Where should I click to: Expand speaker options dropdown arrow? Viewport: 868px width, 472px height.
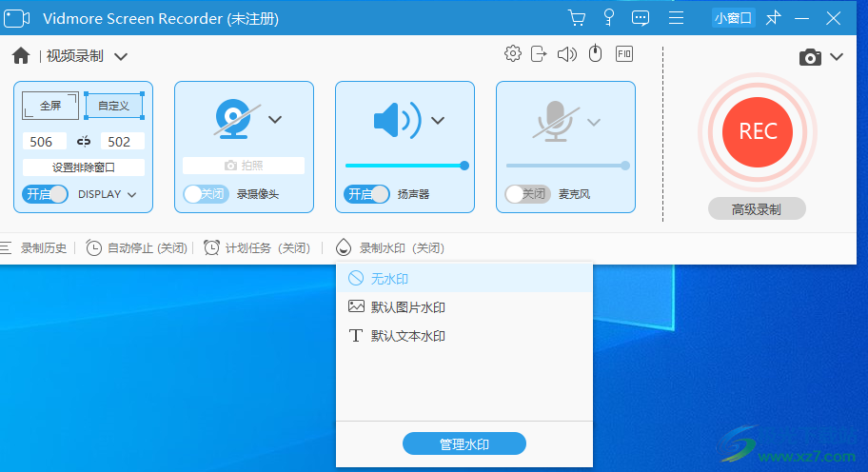tap(438, 120)
